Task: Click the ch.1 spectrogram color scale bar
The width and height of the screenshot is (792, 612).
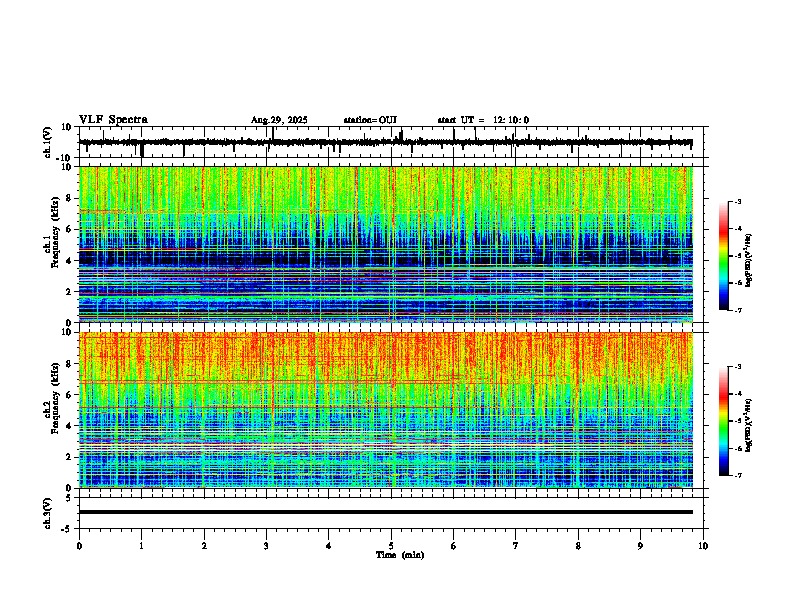Action: point(724,256)
